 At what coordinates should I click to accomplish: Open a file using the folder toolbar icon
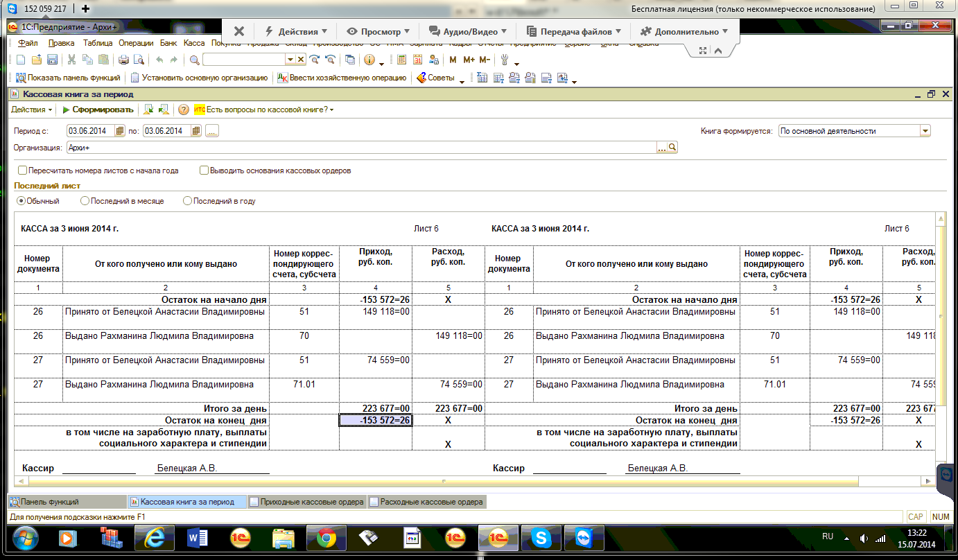tap(36, 60)
